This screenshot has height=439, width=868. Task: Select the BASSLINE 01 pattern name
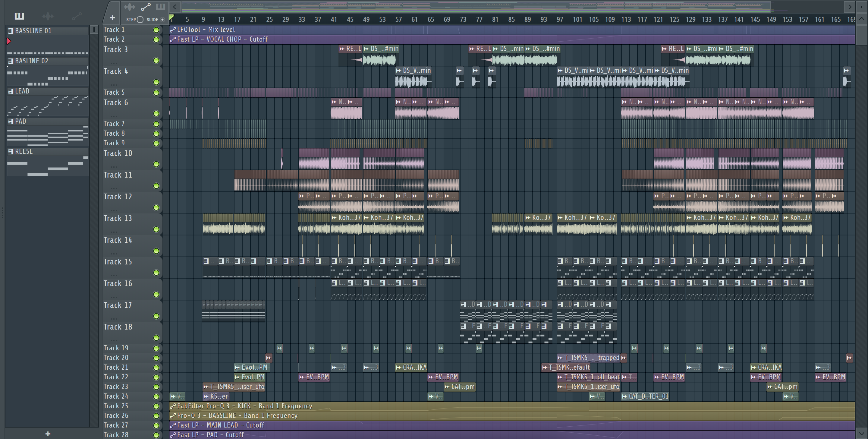click(x=33, y=31)
